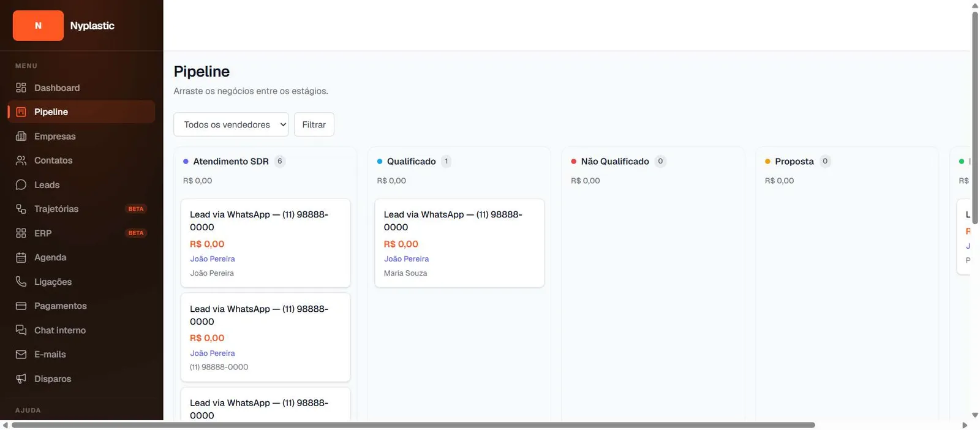This screenshot has width=980, height=430.
Task: Click the Leads chat bubble icon
Action: (x=21, y=184)
